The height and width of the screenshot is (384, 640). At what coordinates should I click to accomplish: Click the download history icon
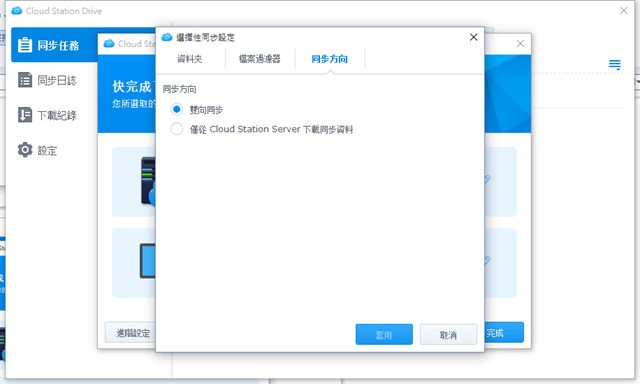[x=25, y=115]
